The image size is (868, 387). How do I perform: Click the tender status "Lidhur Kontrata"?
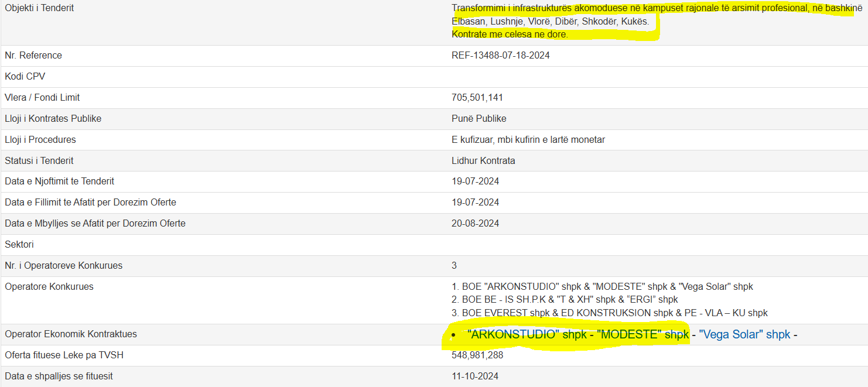[483, 160]
